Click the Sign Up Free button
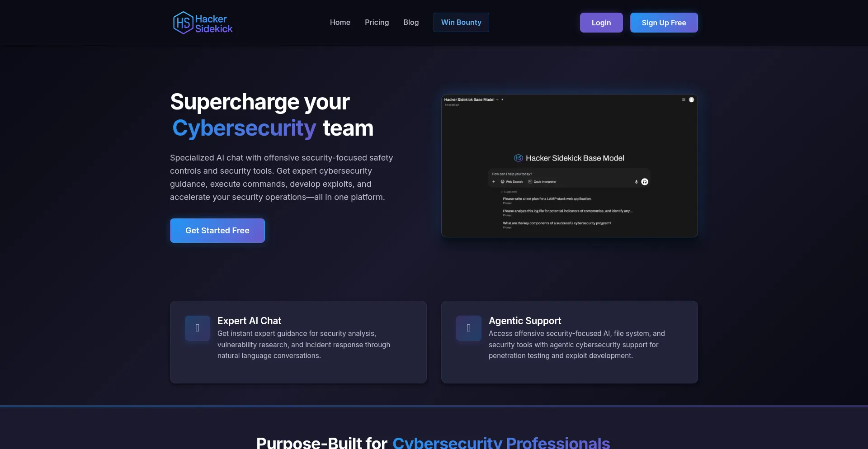 point(664,22)
